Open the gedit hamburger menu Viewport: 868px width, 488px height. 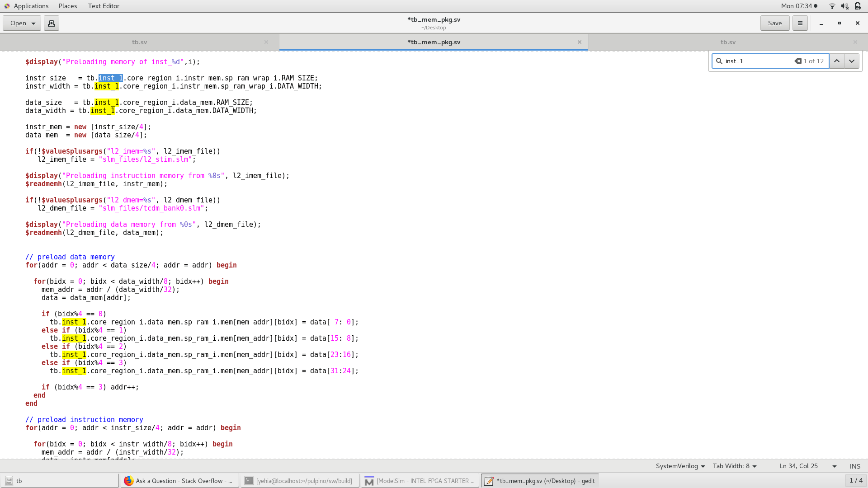(x=800, y=23)
